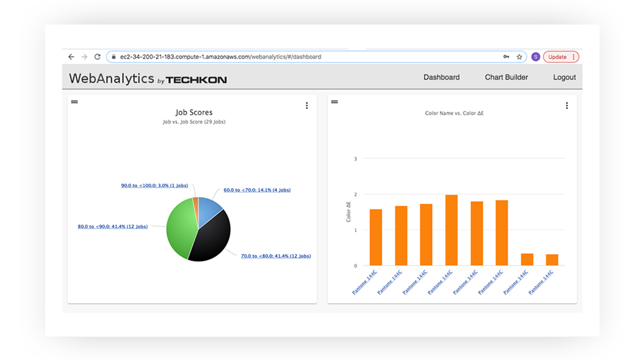The height and width of the screenshot is (361, 644).
Task: Go to the Dashboard nav item
Action: point(441,77)
